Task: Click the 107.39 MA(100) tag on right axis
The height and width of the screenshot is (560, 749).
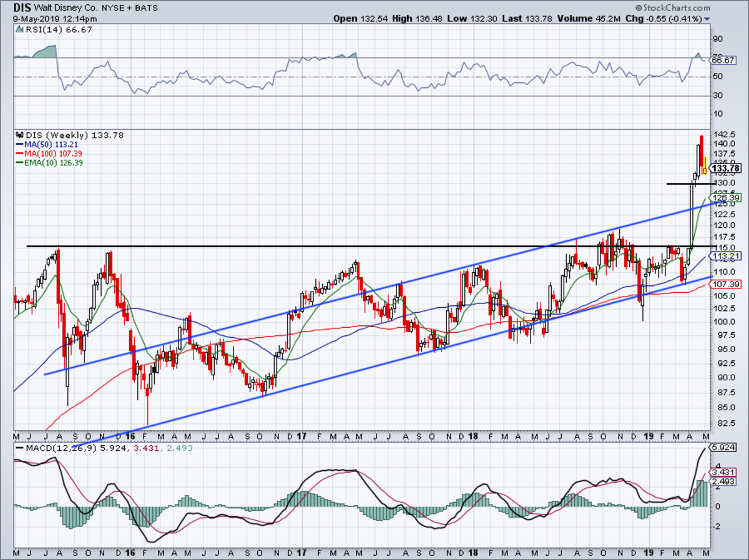Action: coord(725,284)
